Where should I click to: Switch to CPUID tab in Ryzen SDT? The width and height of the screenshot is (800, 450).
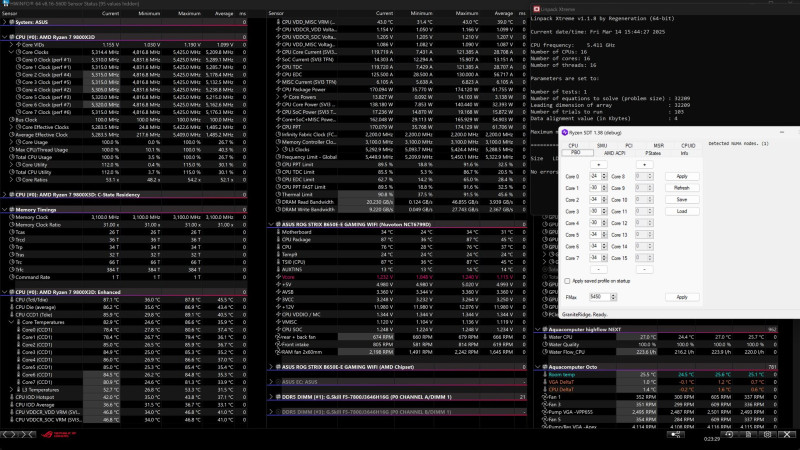(x=688, y=146)
